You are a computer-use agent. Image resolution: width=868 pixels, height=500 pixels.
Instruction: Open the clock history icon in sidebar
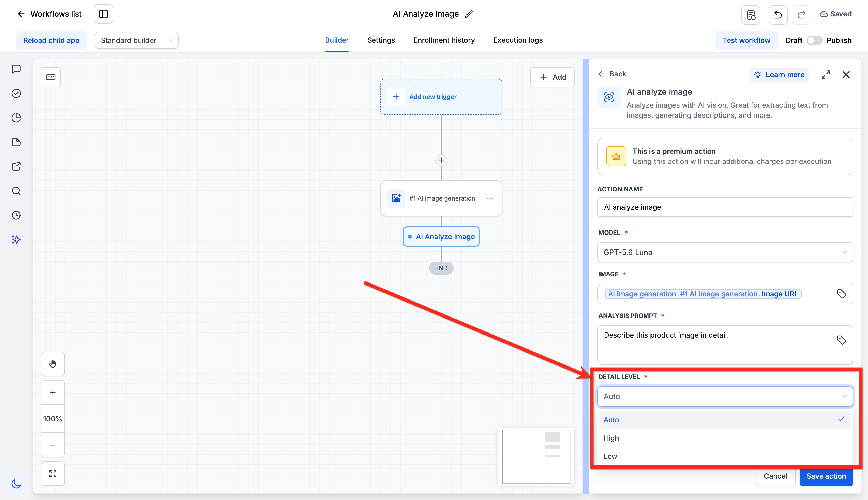coord(16,215)
